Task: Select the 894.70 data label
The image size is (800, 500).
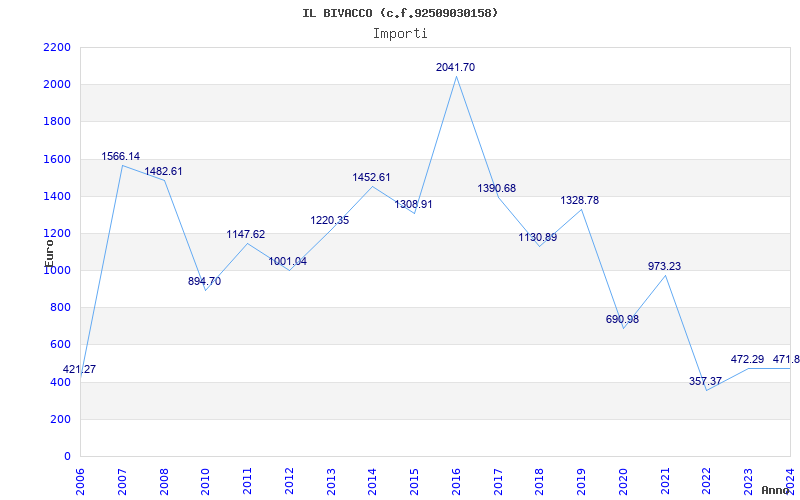Action: click(204, 281)
